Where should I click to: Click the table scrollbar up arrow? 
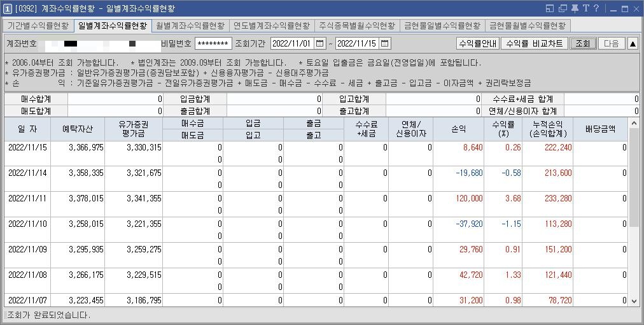click(634, 122)
